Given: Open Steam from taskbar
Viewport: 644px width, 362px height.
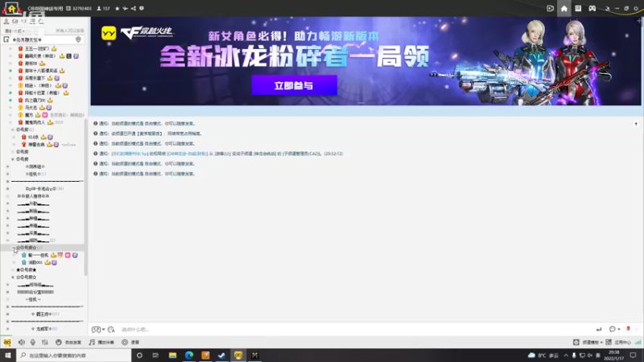Looking at the screenshot, I should click(222, 356).
